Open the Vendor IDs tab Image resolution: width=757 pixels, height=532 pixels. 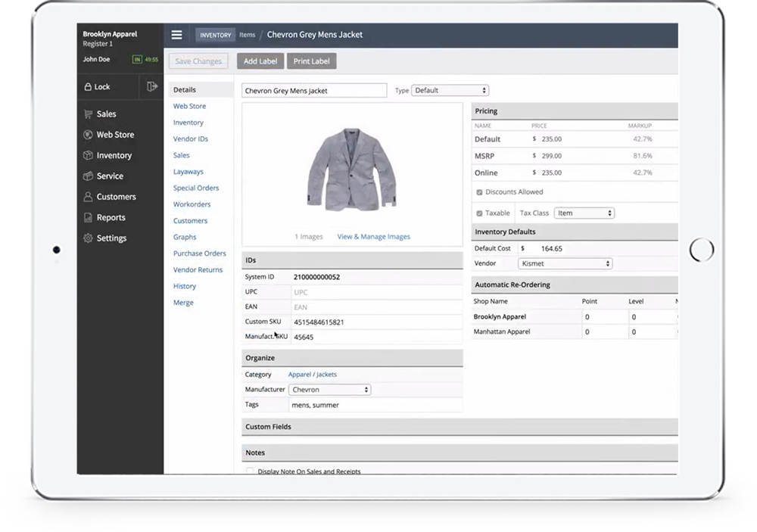191,139
